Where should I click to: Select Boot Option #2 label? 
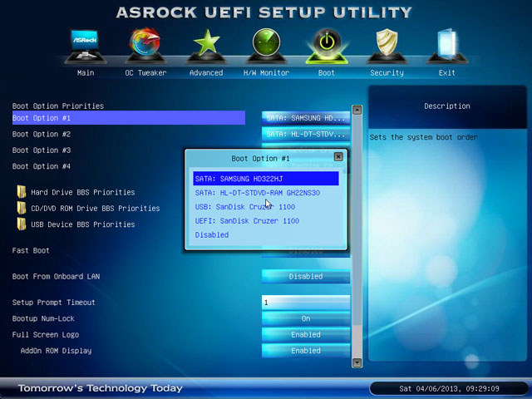[42, 134]
